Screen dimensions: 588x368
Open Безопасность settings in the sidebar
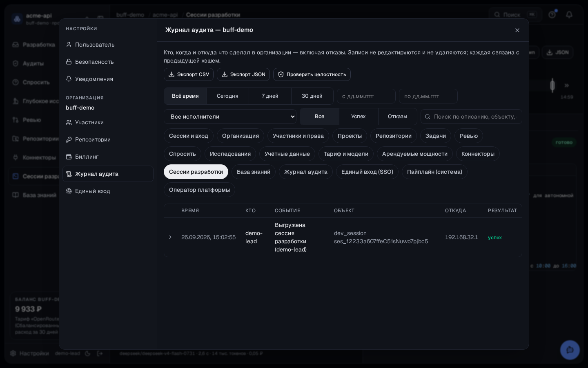108,62
